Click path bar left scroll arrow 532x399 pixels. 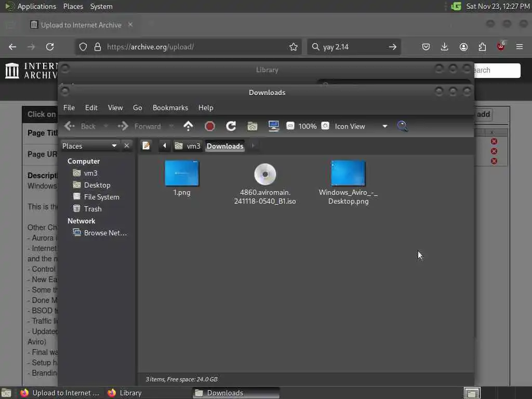coord(165,146)
